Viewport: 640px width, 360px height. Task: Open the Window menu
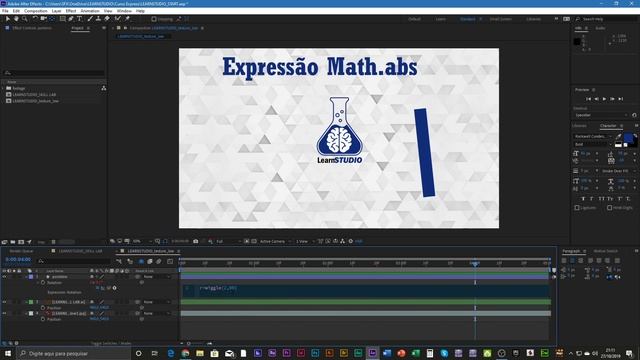coord(124,11)
